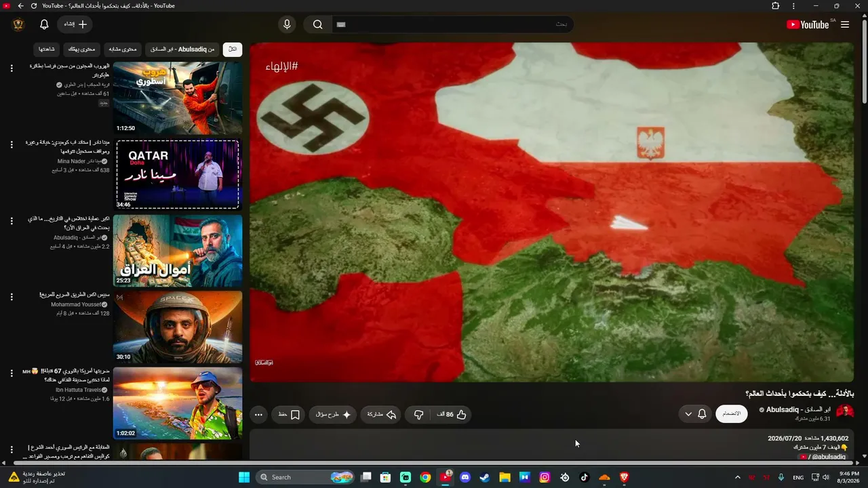Share the video (مشاركة)
868x488 pixels.
382,414
